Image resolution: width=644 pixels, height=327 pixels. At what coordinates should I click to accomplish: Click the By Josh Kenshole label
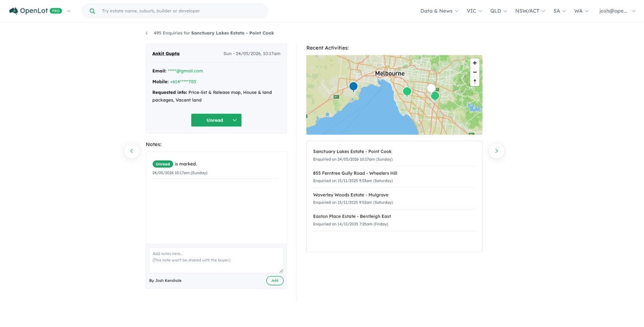coord(165,281)
